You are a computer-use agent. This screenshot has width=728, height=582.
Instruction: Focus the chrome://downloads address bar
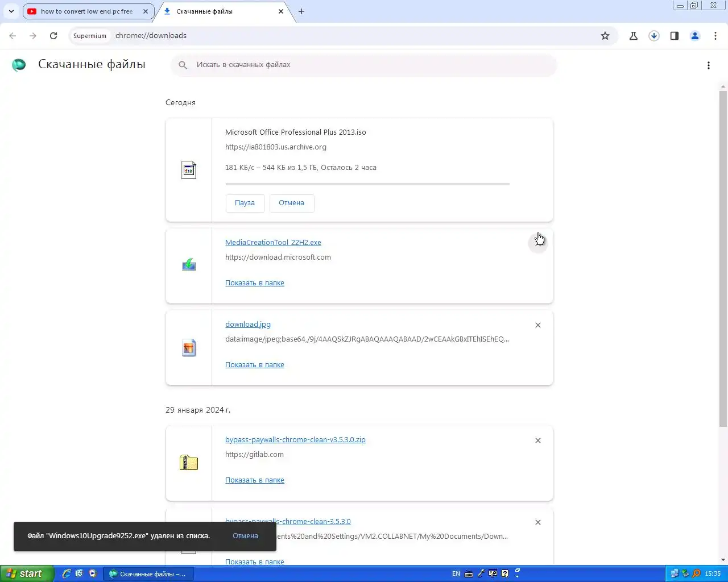coord(353,36)
